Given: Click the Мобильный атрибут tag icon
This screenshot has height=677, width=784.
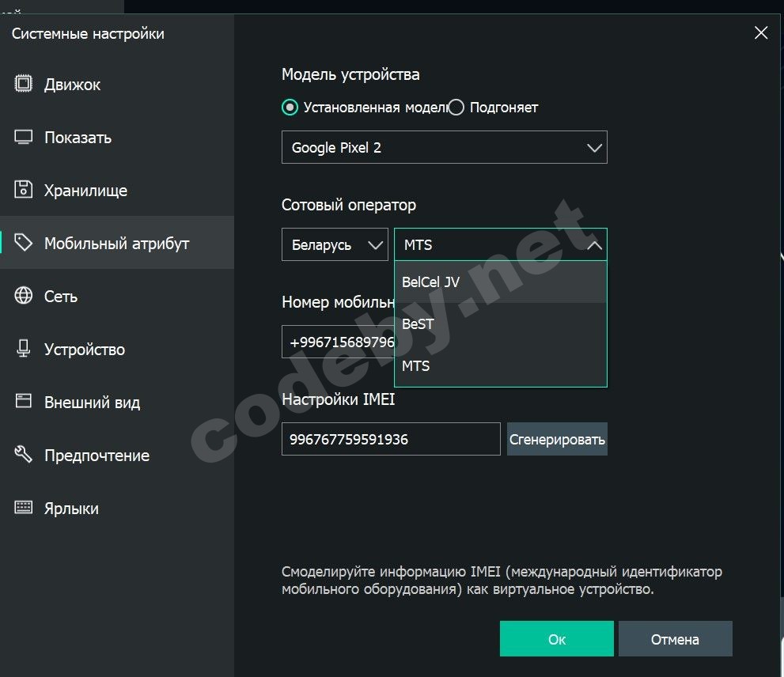Looking at the screenshot, I should (x=23, y=243).
